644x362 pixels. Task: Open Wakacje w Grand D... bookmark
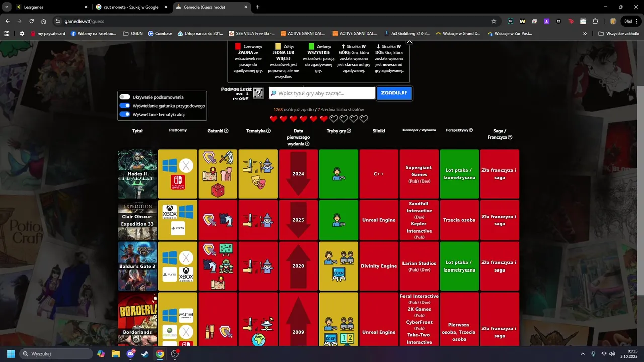[458, 34]
